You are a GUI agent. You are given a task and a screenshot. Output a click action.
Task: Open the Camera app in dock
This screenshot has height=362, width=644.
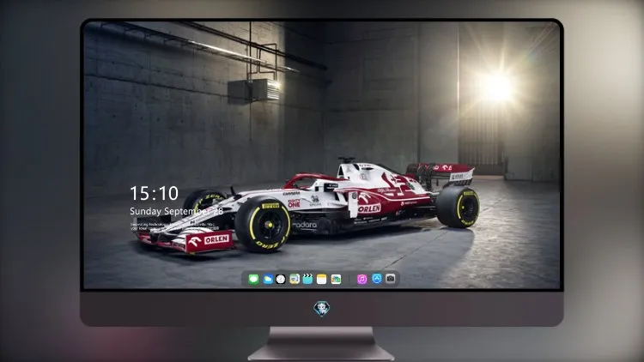[391, 279]
